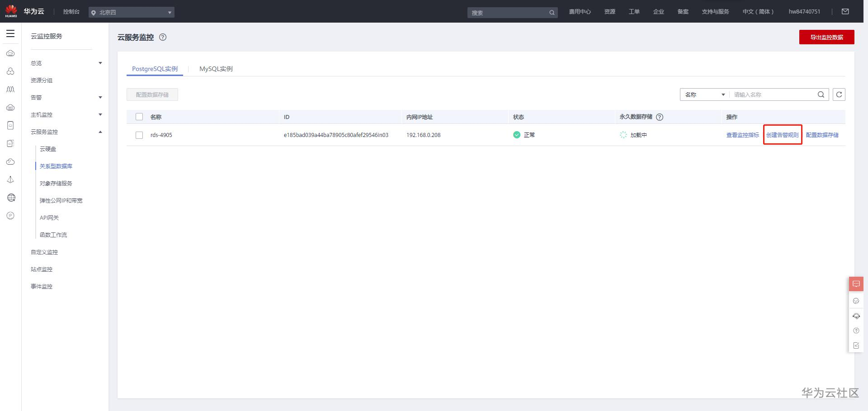Click 创建告警规则 link for rds-4905

click(783, 135)
